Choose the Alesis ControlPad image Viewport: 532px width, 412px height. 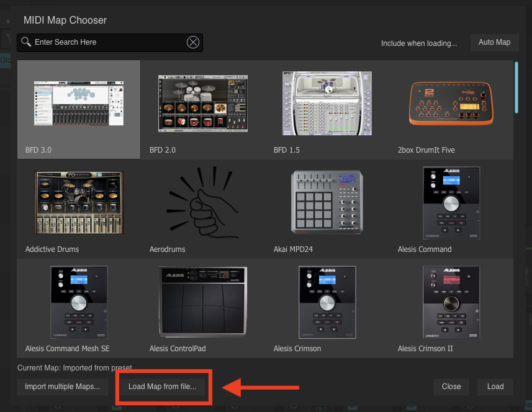[x=203, y=302]
